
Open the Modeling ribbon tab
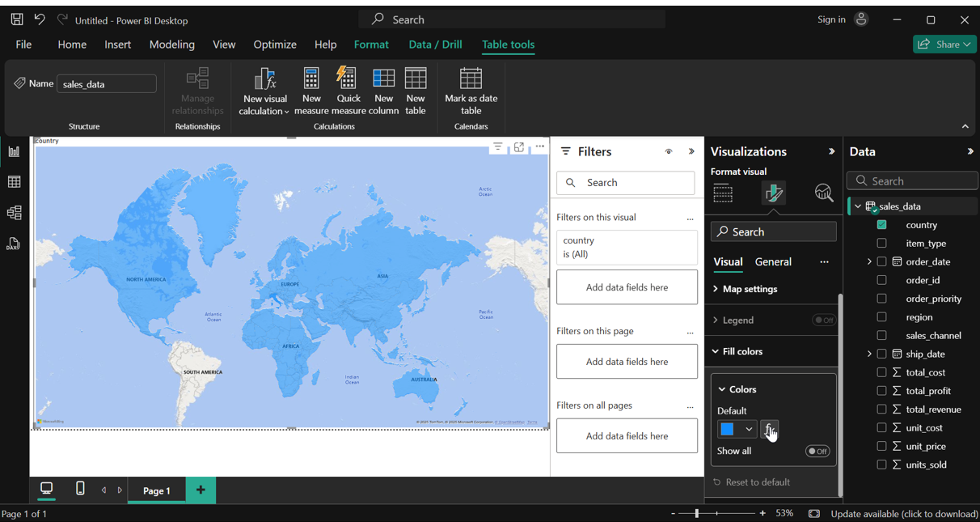[x=171, y=45]
